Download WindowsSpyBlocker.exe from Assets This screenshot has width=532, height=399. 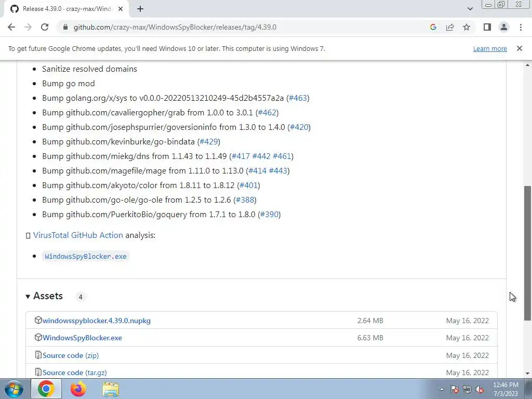coord(82,338)
